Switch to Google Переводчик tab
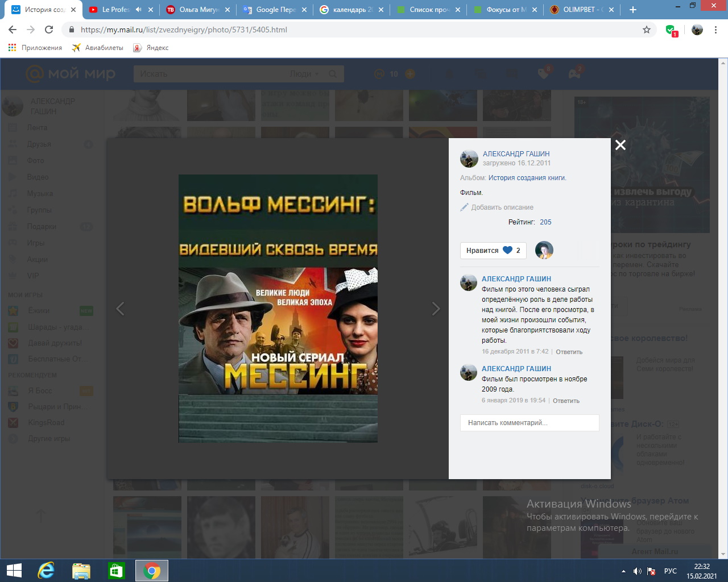This screenshot has width=728, height=582. pos(276,10)
